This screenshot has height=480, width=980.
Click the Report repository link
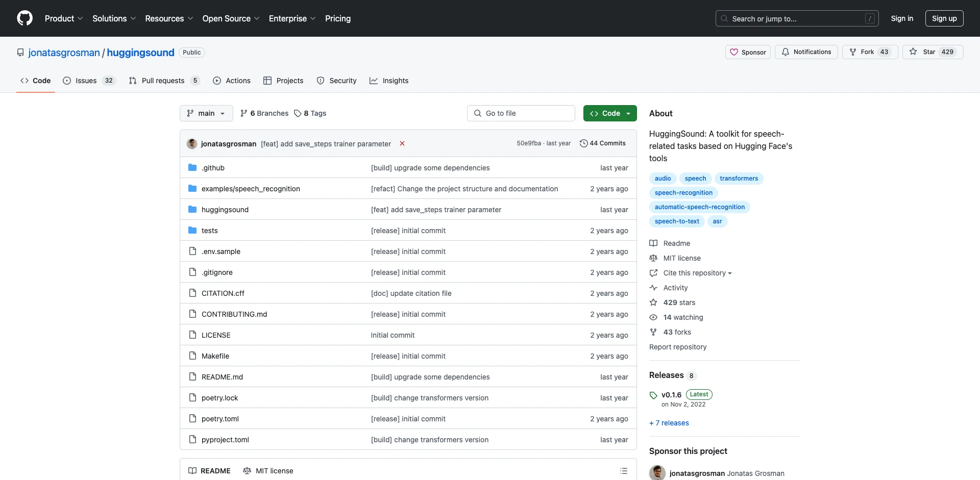pyautogui.click(x=678, y=347)
